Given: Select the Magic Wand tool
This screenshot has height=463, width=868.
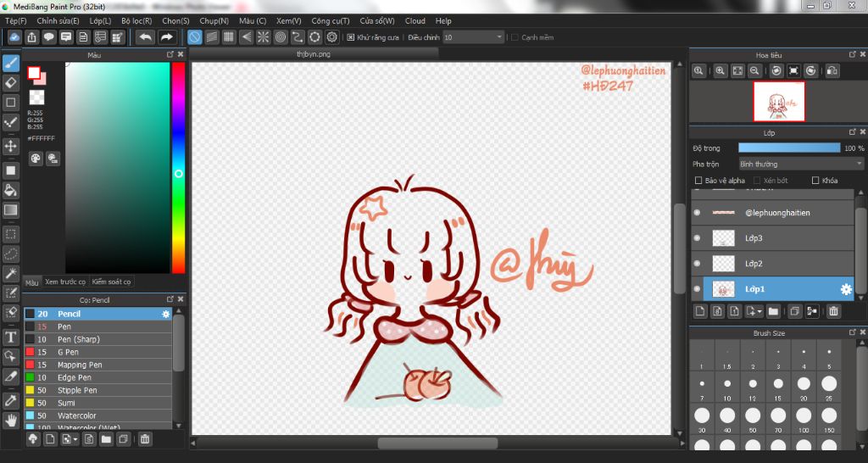Looking at the screenshot, I should pos(10,273).
